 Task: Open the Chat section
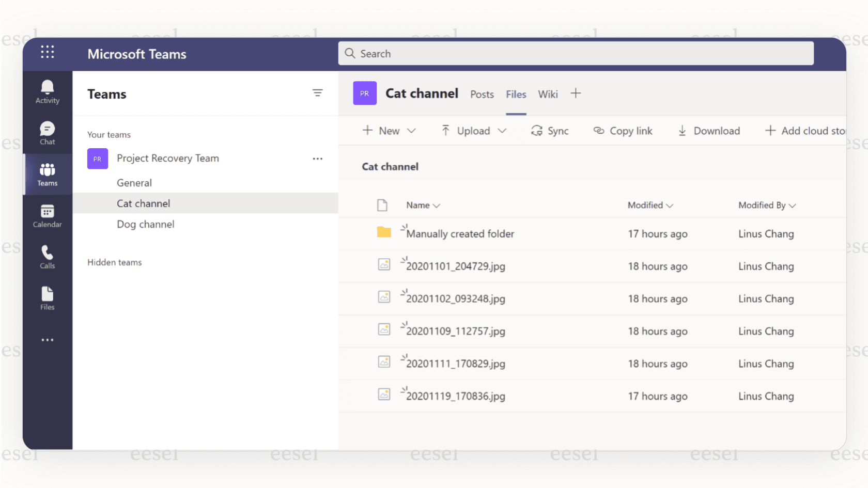47,133
